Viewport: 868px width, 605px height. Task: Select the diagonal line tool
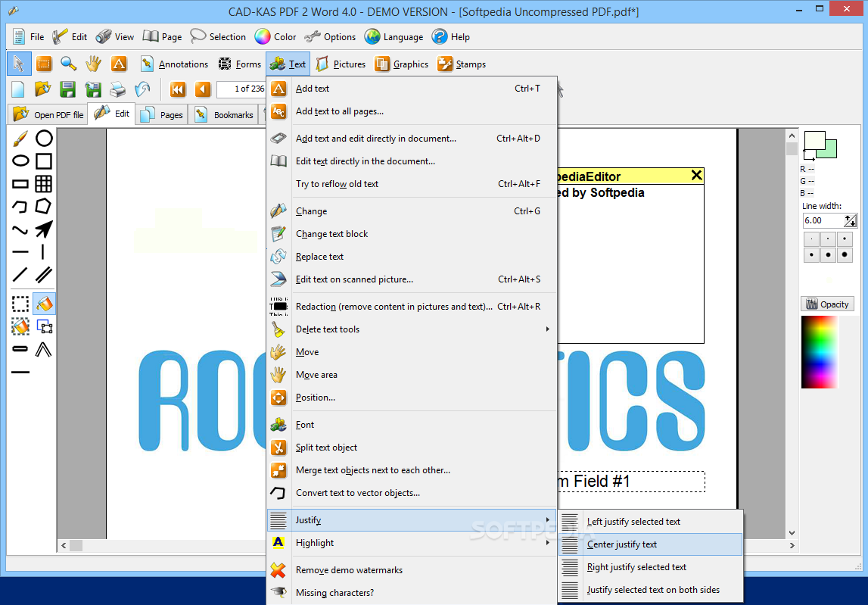[x=20, y=274]
